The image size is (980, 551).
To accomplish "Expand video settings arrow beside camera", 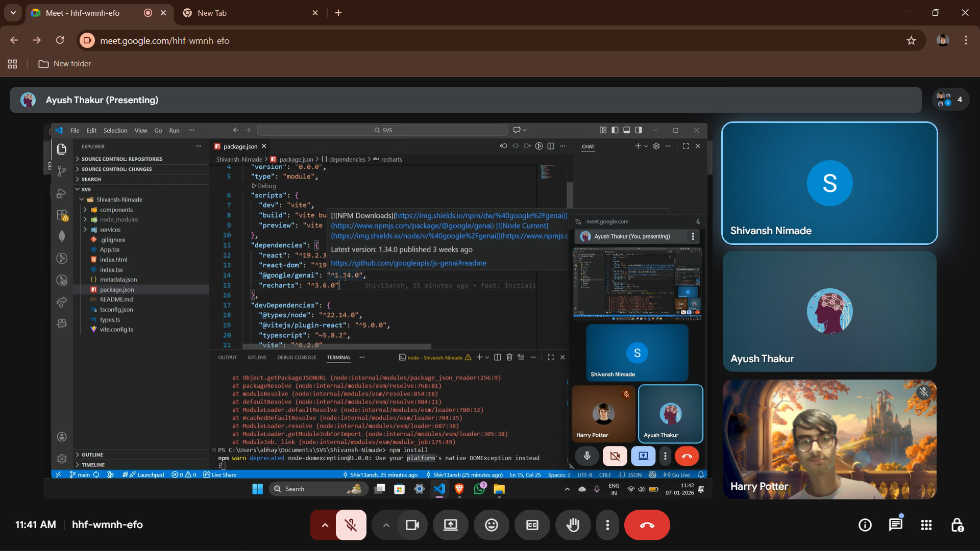I will coord(386,525).
